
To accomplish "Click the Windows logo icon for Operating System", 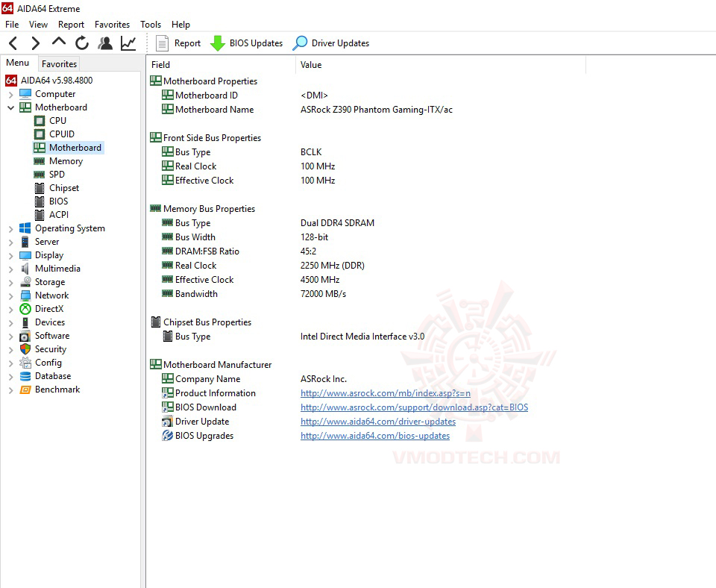I will [25, 228].
